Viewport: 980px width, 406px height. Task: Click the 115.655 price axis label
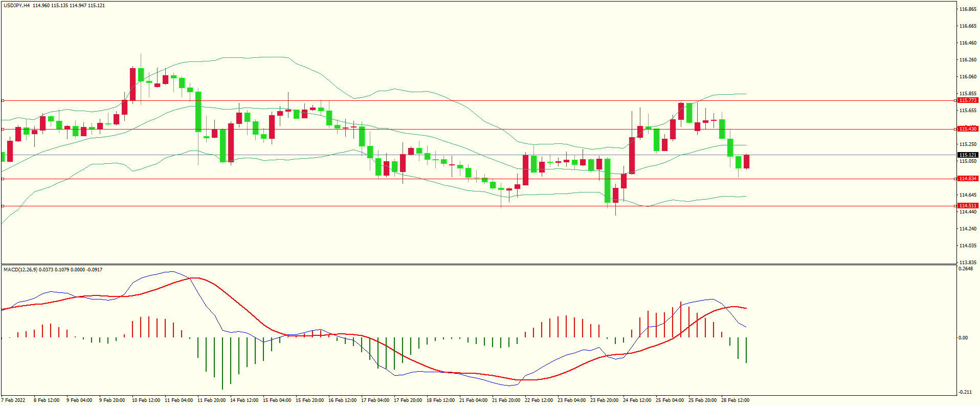(968, 111)
